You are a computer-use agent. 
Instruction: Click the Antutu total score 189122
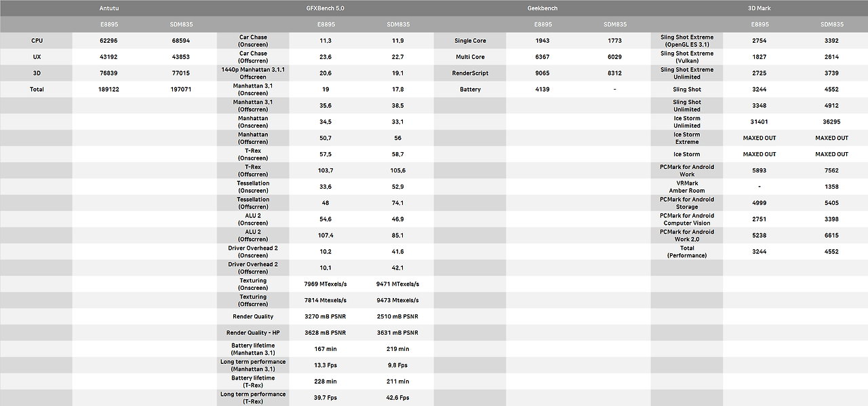pos(108,90)
